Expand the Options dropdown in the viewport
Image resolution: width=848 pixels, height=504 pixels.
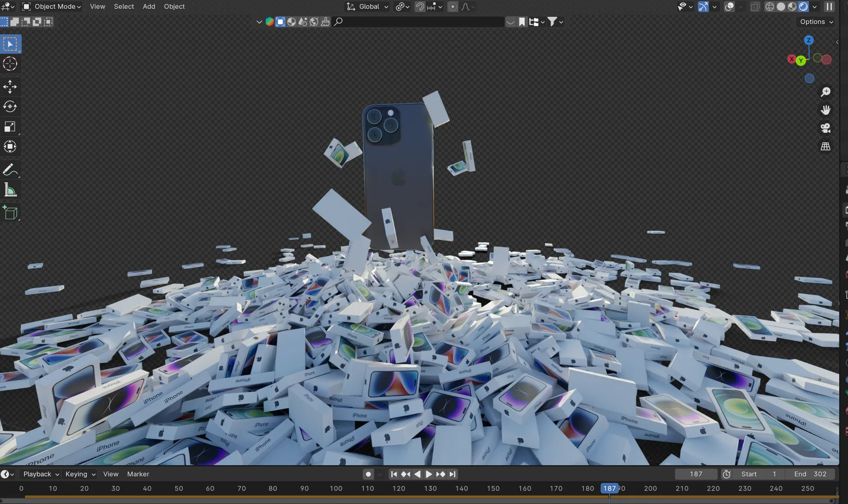pyautogui.click(x=815, y=22)
